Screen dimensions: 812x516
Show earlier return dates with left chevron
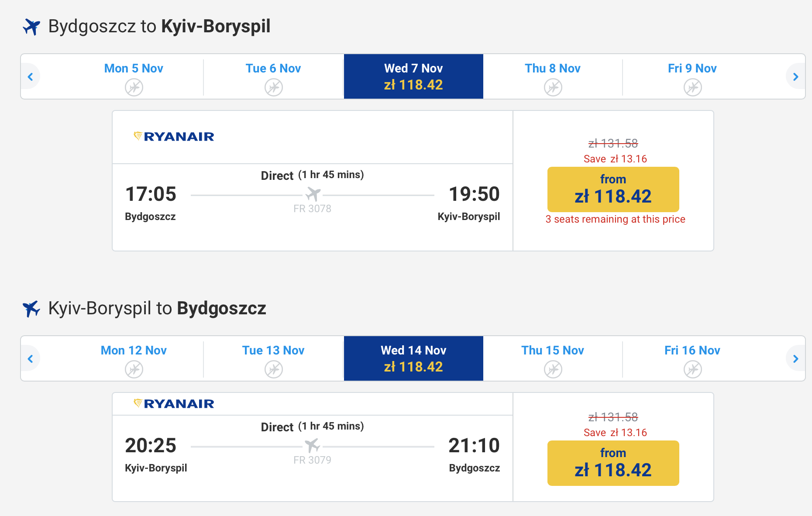pos(31,359)
